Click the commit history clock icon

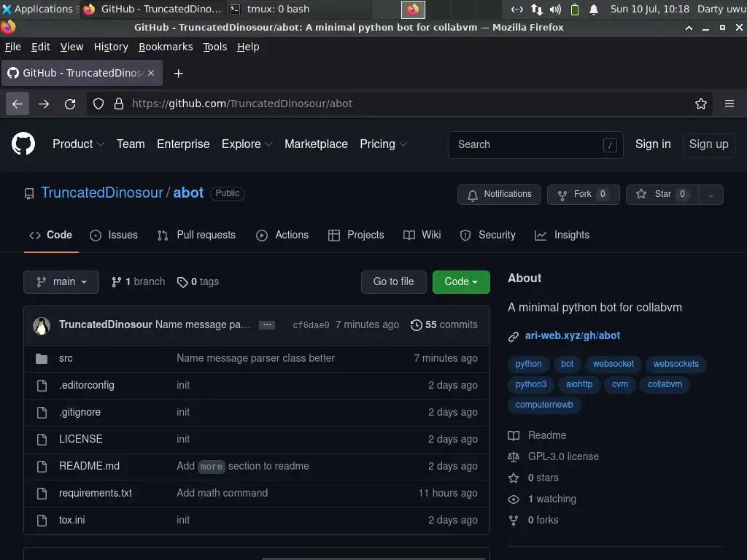[416, 324]
